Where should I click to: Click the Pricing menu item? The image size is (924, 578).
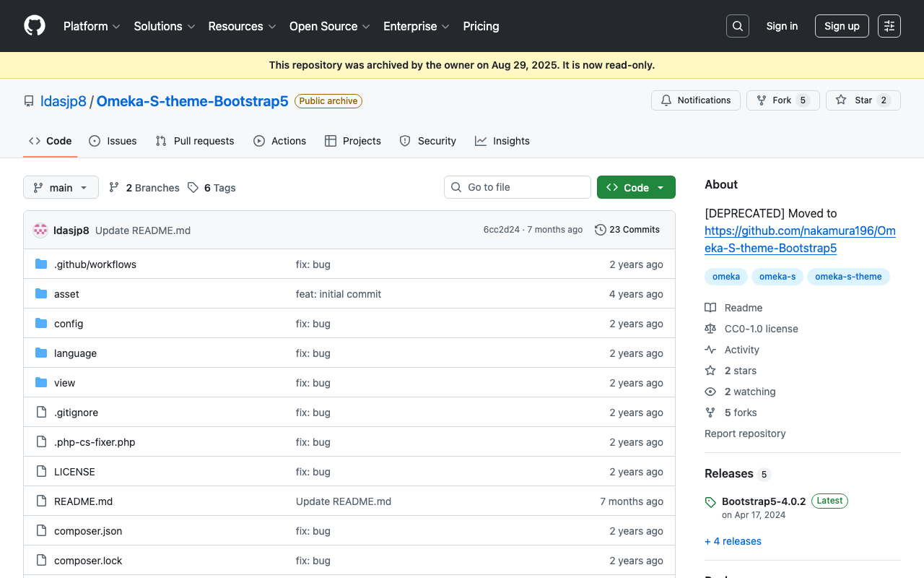[481, 26]
